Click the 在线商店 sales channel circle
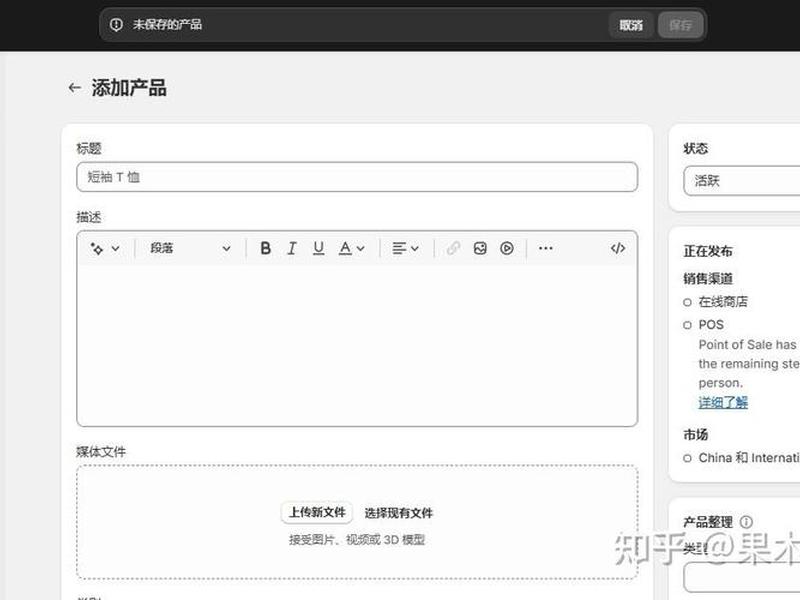Image resolution: width=800 pixels, height=600 pixels. tap(687, 303)
